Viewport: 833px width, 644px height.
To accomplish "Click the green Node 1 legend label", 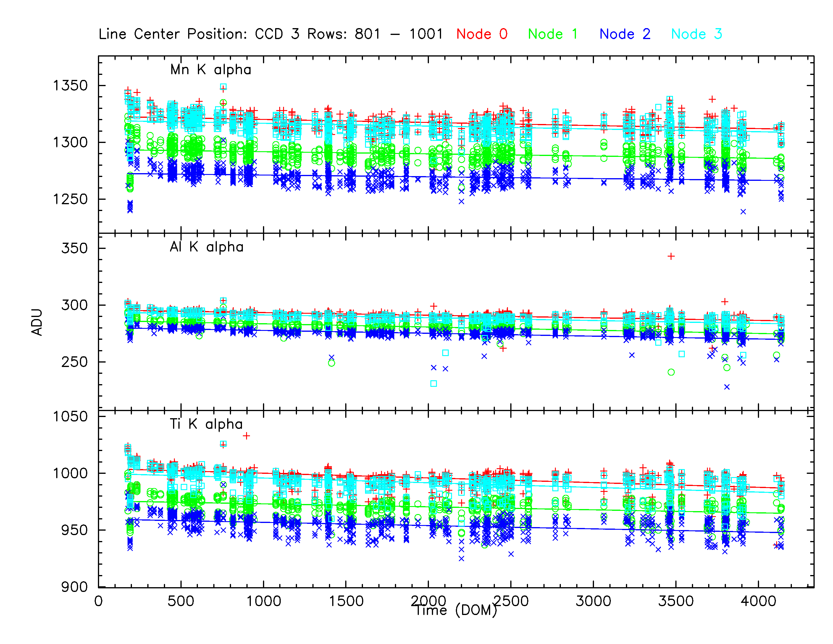I will [x=553, y=34].
